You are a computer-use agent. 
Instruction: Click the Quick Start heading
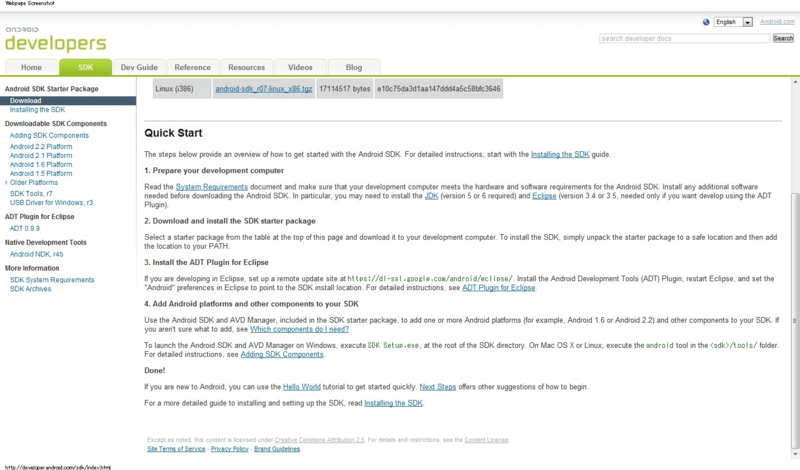pos(173,133)
